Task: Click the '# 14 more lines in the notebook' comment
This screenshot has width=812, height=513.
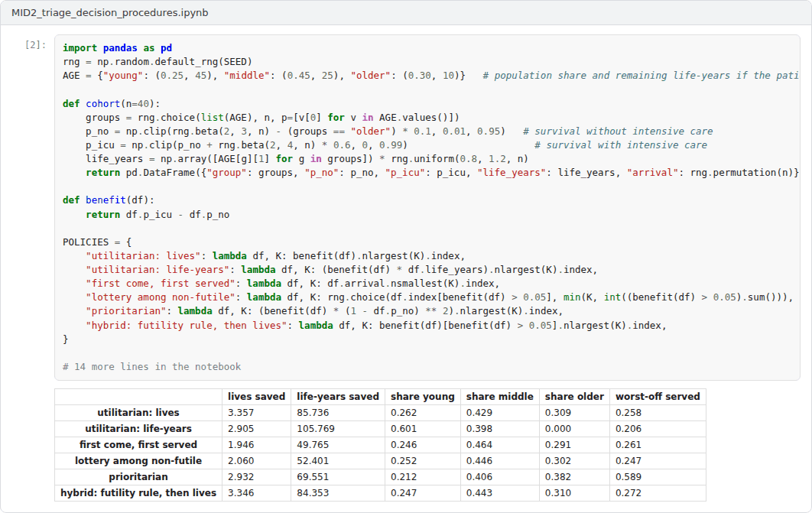Action: (151, 366)
